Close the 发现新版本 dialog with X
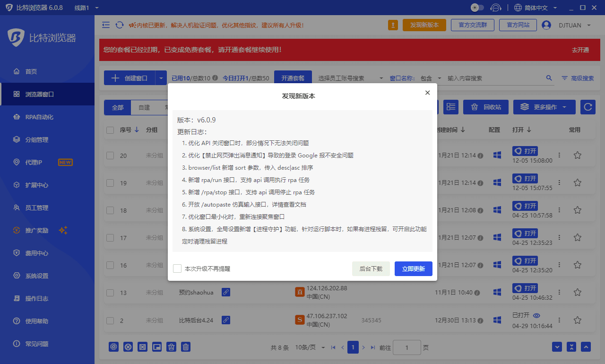605x364 pixels. [x=427, y=93]
